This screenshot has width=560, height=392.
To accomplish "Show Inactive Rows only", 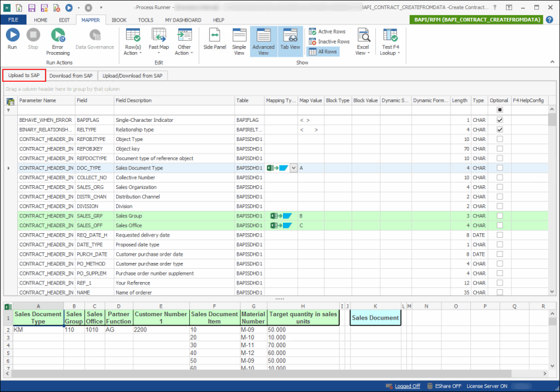I will pos(329,42).
